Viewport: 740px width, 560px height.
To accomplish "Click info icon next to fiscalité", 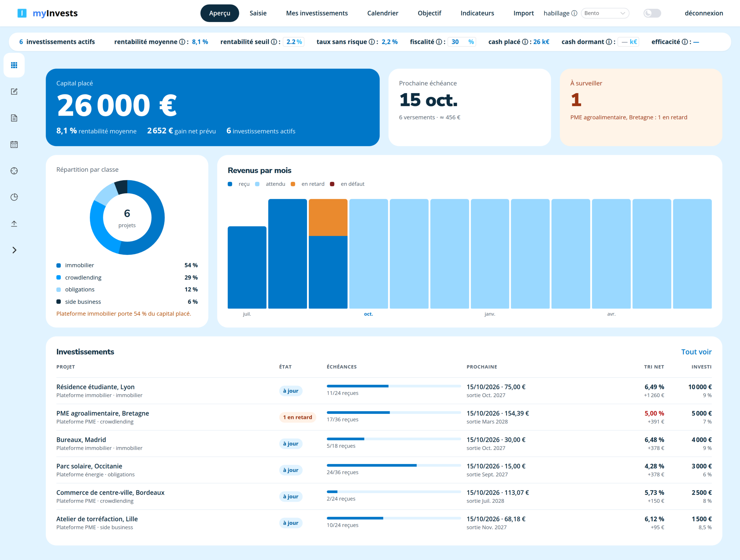I will [439, 42].
